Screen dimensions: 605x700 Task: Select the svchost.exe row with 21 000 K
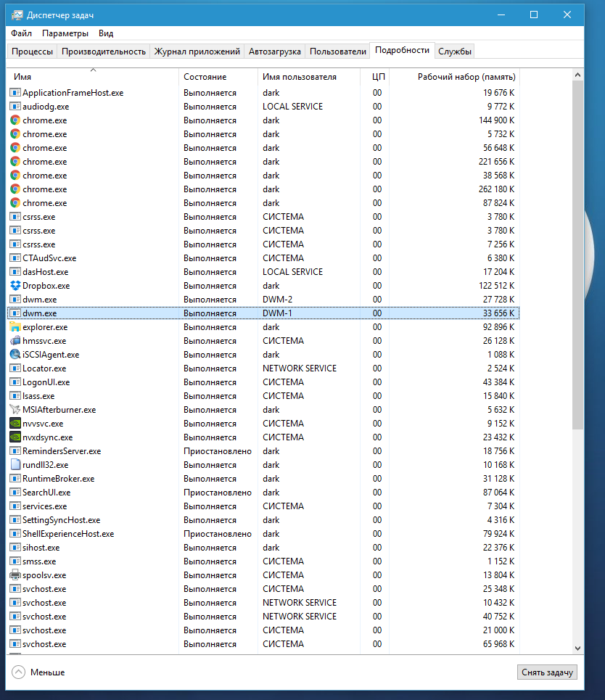pyautogui.click(x=263, y=630)
